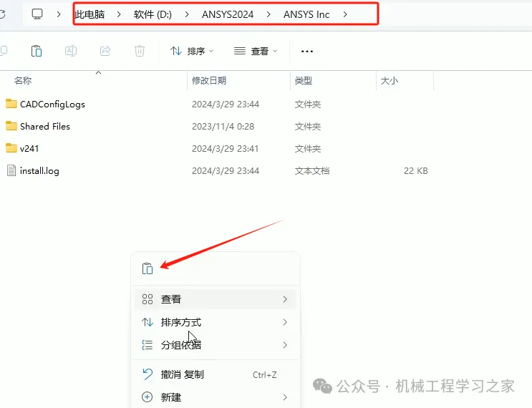Expand the chevron after 软件 (D:)
The image size is (532, 408).
point(187,14)
